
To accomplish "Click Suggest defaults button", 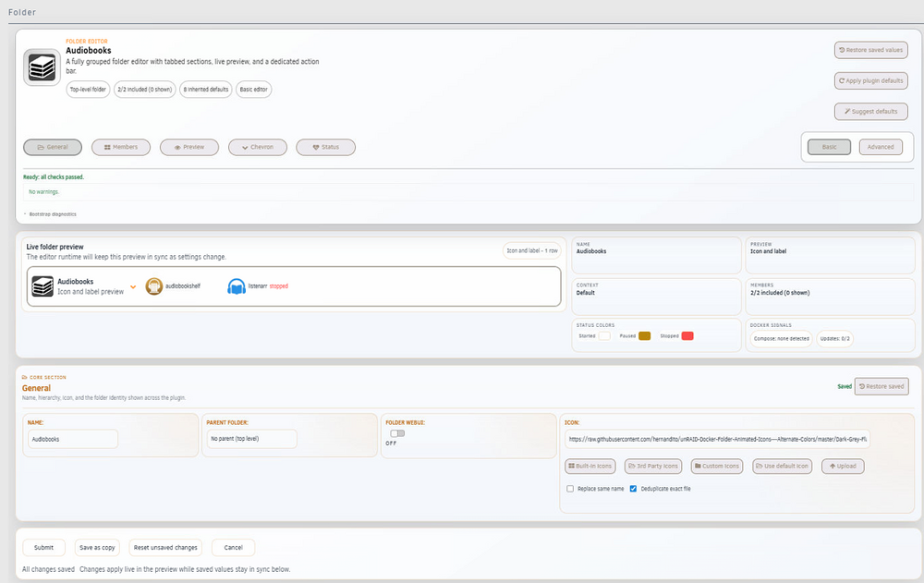I will pos(871,112).
